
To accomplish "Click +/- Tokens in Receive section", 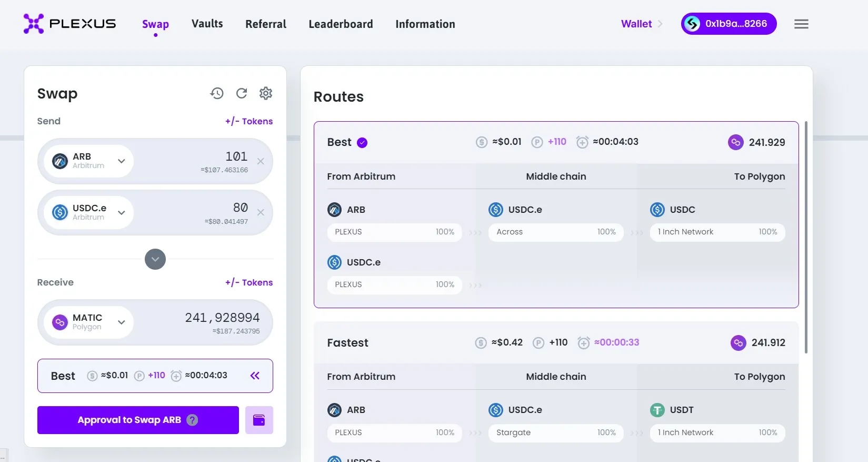I will [x=249, y=282].
